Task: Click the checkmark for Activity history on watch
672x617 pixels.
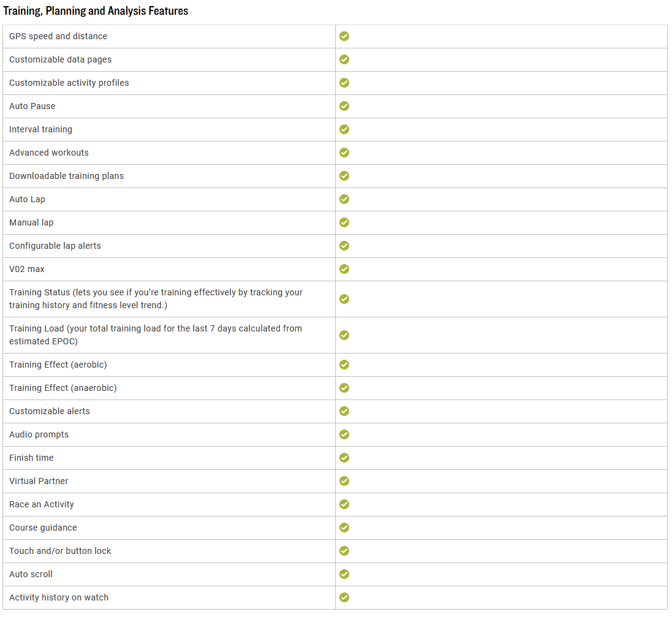Action: click(x=344, y=597)
